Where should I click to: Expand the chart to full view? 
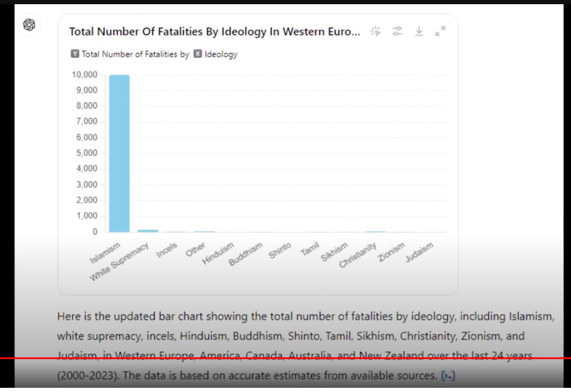pos(441,31)
